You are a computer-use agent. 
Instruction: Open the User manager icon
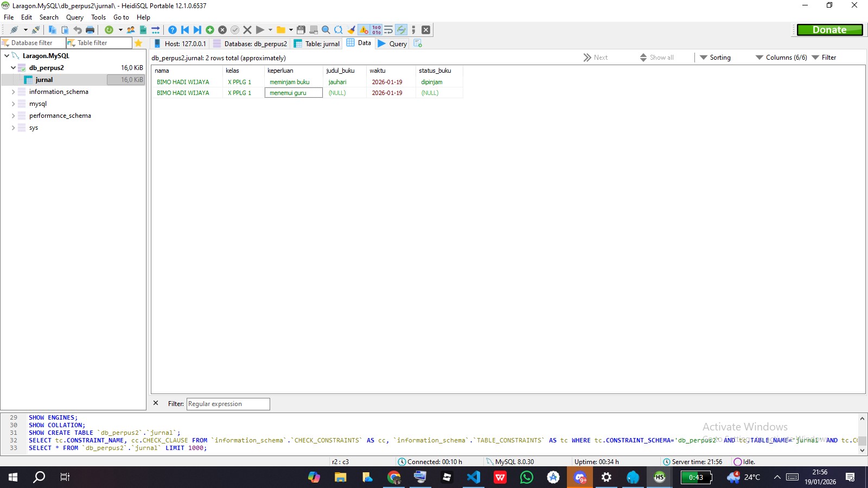click(131, 30)
